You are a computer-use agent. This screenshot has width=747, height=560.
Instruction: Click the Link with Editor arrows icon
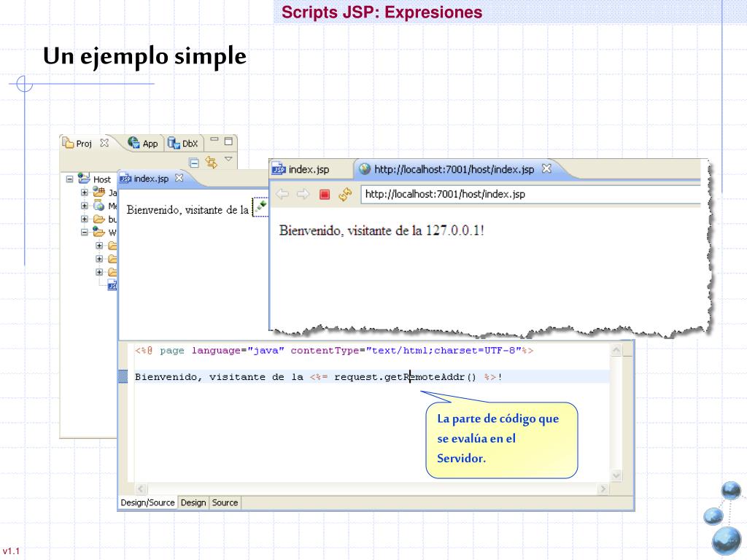pyautogui.click(x=211, y=163)
